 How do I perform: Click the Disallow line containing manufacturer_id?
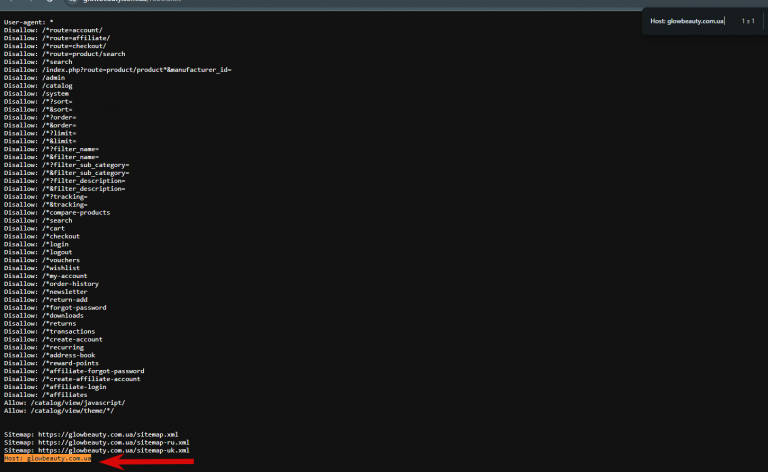pos(118,70)
